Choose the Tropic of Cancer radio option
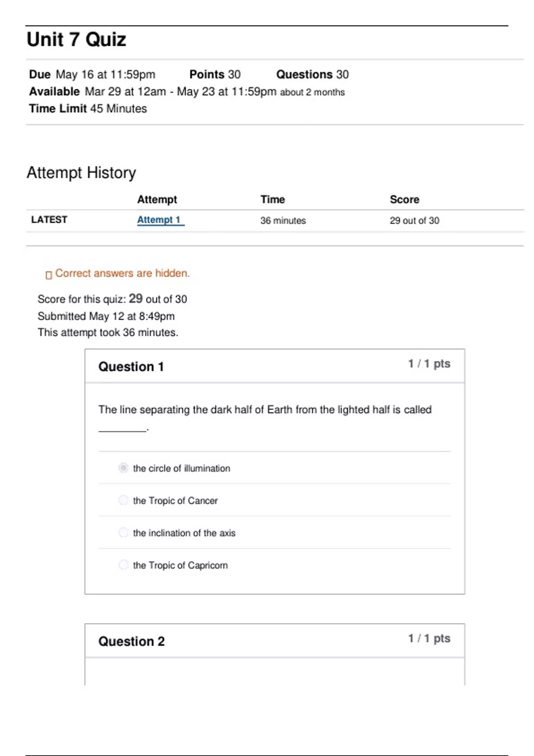Image resolution: width=534 pixels, height=756 pixels. tap(123, 500)
